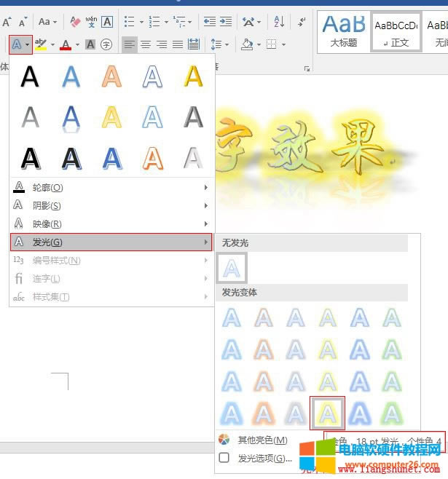
Task: Click the Decrease Font Size icon
Action: tap(23, 22)
